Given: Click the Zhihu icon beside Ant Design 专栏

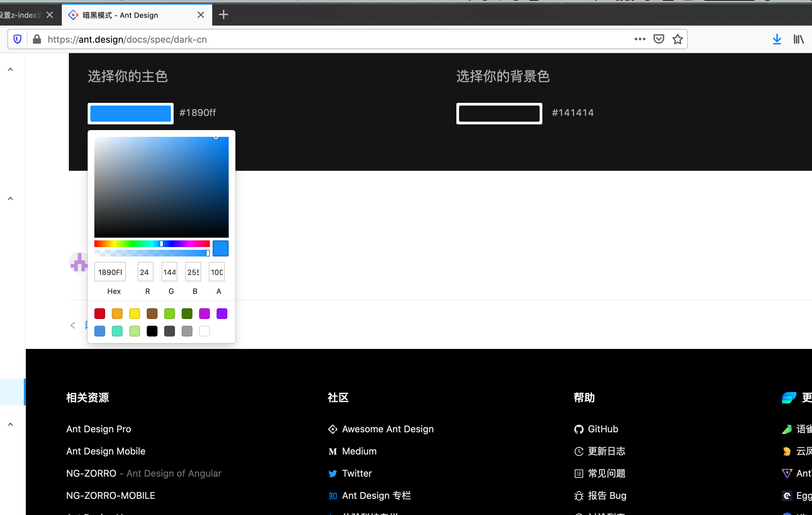Looking at the screenshot, I should pos(332,496).
